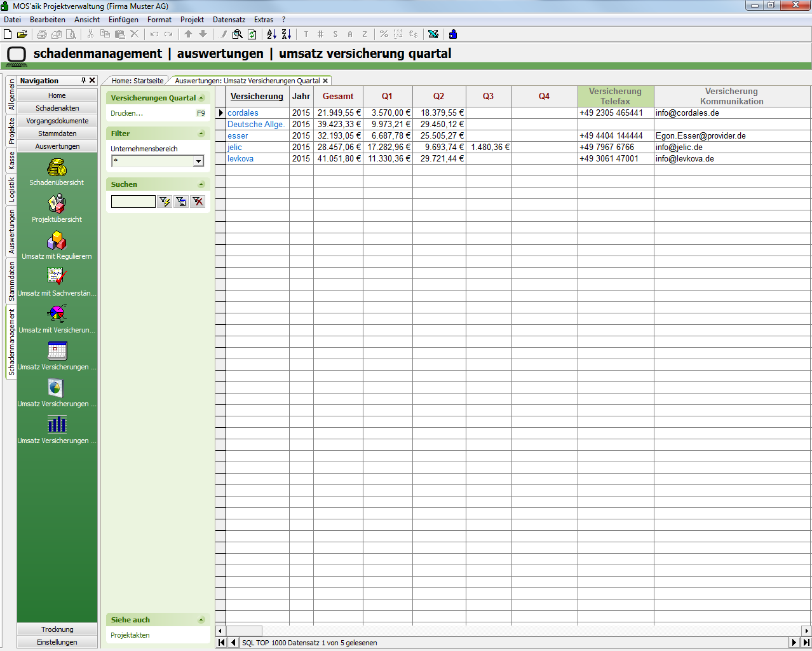Click the Open folder toolbar icon

tap(22, 34)
